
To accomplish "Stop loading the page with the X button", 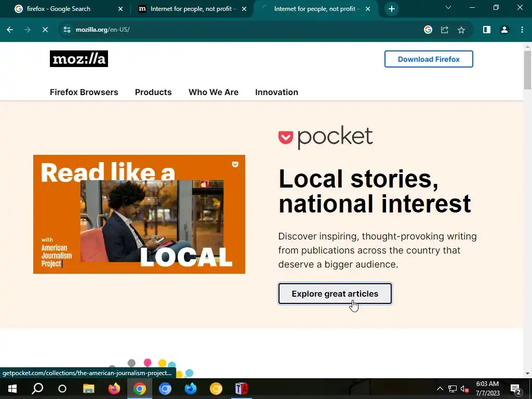I will coord(45,30).
